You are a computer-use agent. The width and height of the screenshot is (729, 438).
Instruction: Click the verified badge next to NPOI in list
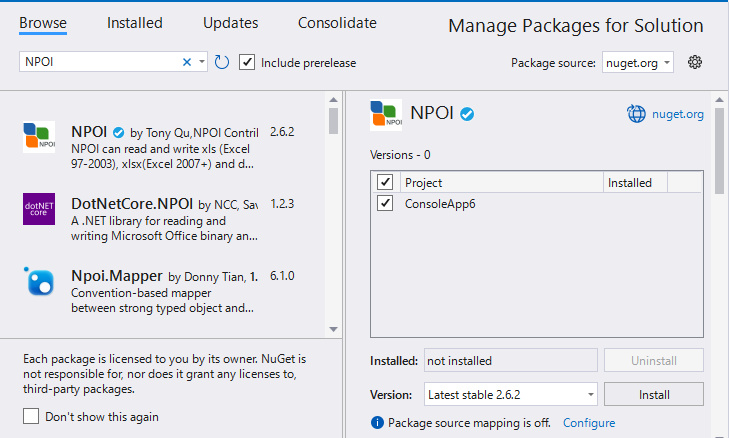click(x=119, y=133)
